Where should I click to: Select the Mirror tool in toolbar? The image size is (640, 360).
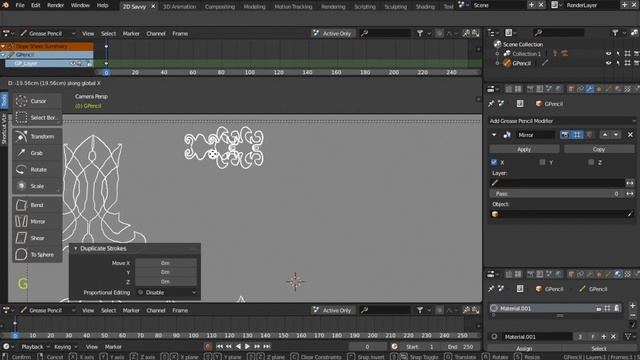[x=37, y=221]
